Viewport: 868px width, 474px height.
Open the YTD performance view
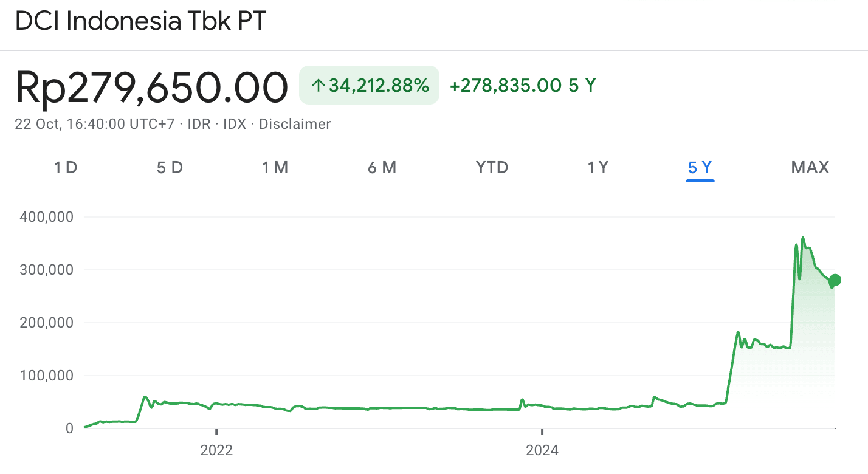pos(491,167)
